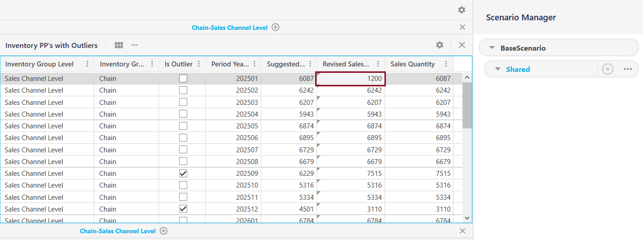Screen dimensions: 644x240
Task: Select period cell 202507
Action: pyautogui.click(x=233, y=150)
